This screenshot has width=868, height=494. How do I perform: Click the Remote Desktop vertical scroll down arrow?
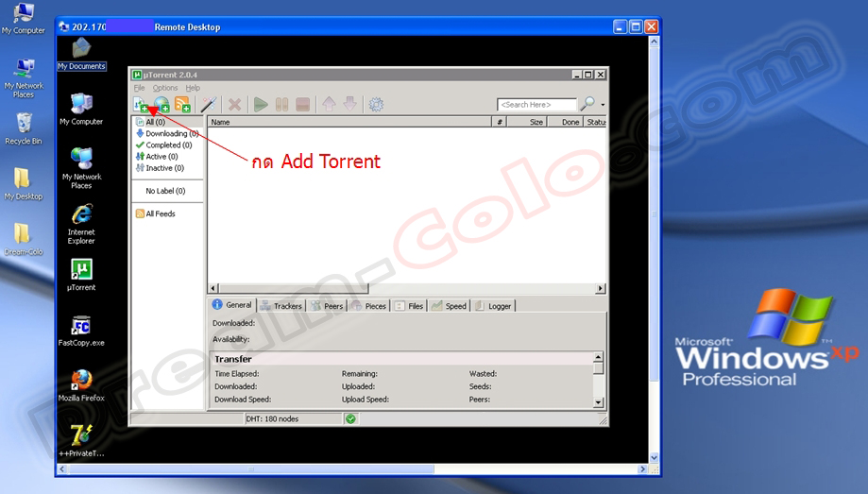(654, 458)
